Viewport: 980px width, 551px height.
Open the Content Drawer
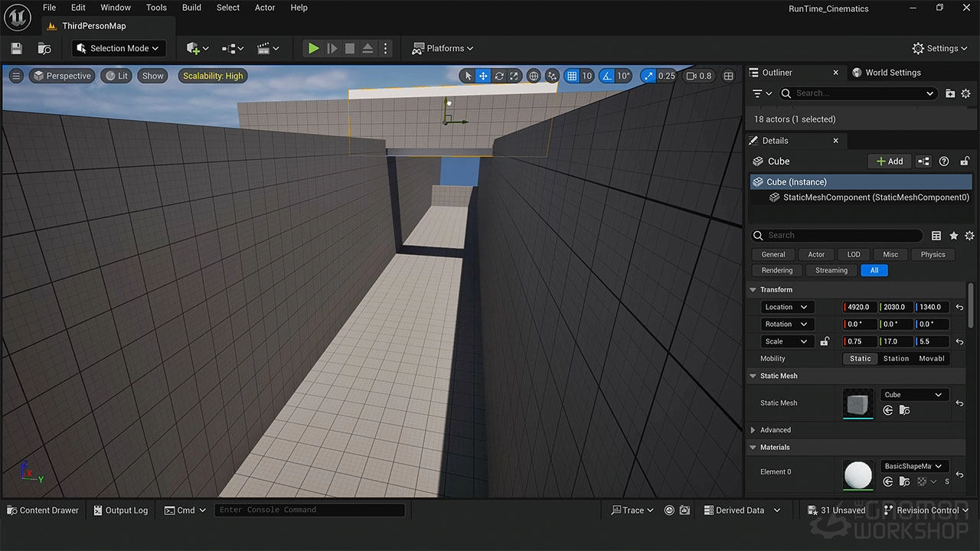(x=42, y=510)
